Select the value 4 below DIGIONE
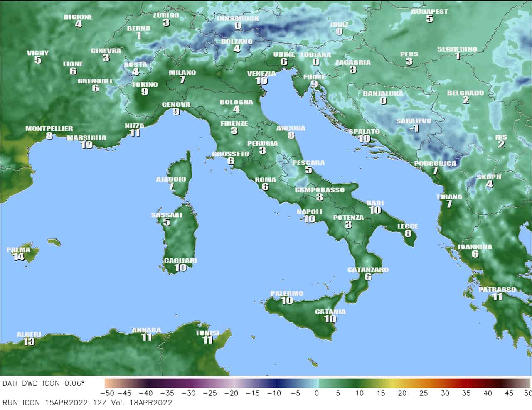Screen dimensions: 532x410 pos(78,24)
